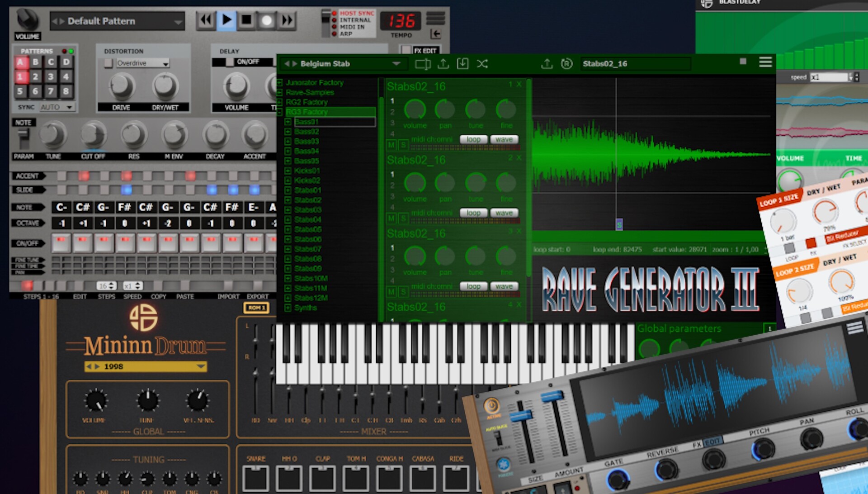Select the Rave-Samples entry in the browser tree

pos(311,92)
